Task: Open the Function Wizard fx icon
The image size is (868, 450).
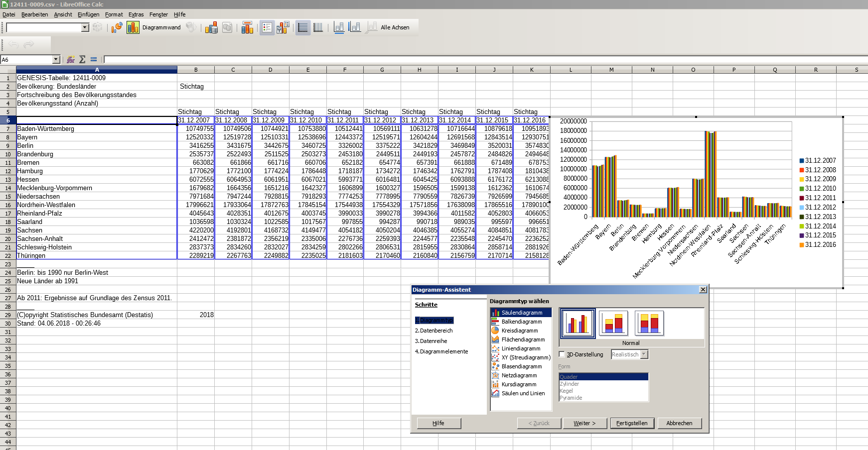Action: point(71,60)
